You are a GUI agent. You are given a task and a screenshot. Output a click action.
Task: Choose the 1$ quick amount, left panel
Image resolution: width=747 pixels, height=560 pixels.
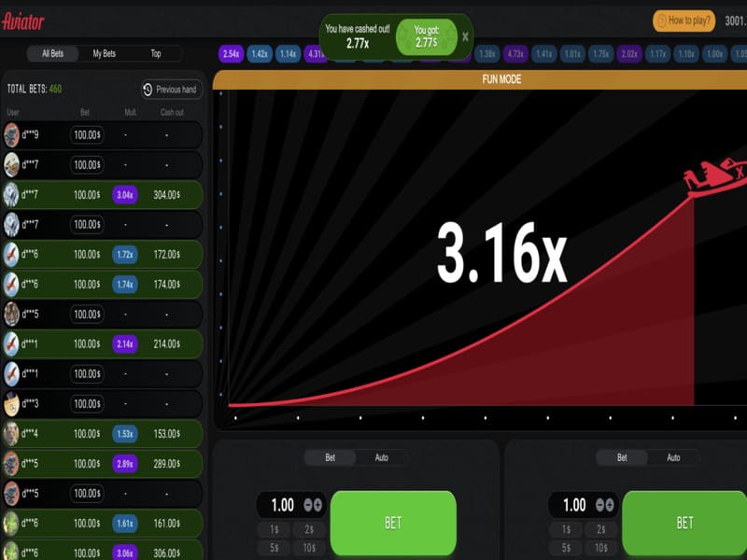pyautogui.click(x=275, y=529)
